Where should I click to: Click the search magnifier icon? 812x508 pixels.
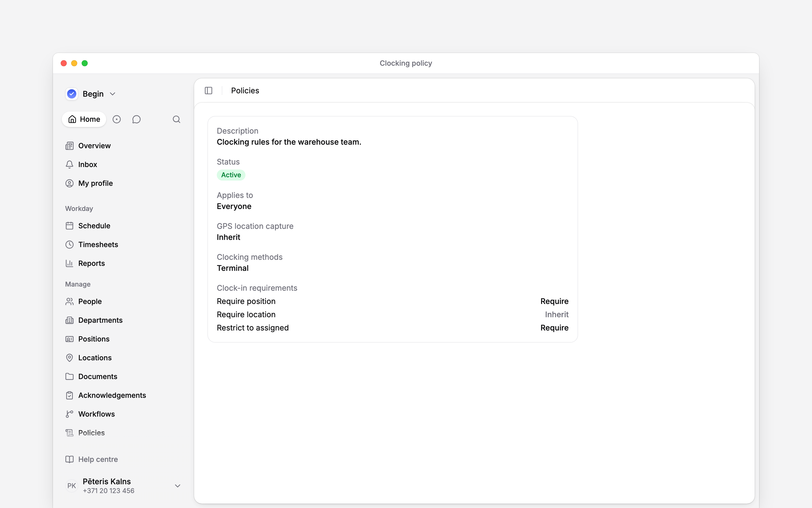[x=177, y=119]
